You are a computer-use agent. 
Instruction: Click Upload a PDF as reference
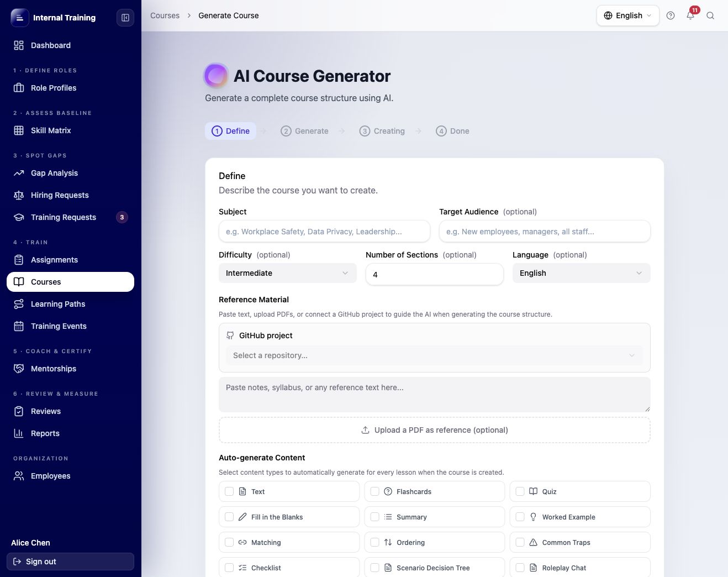pyautogui.click(x=434, y=430)
